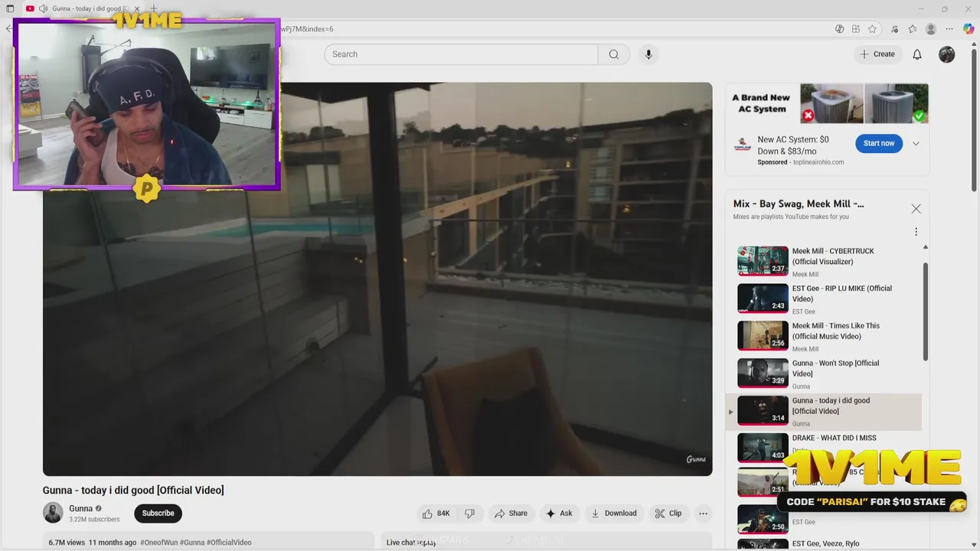
Task: Create a Clip of the video
Action: pos(668,514)
